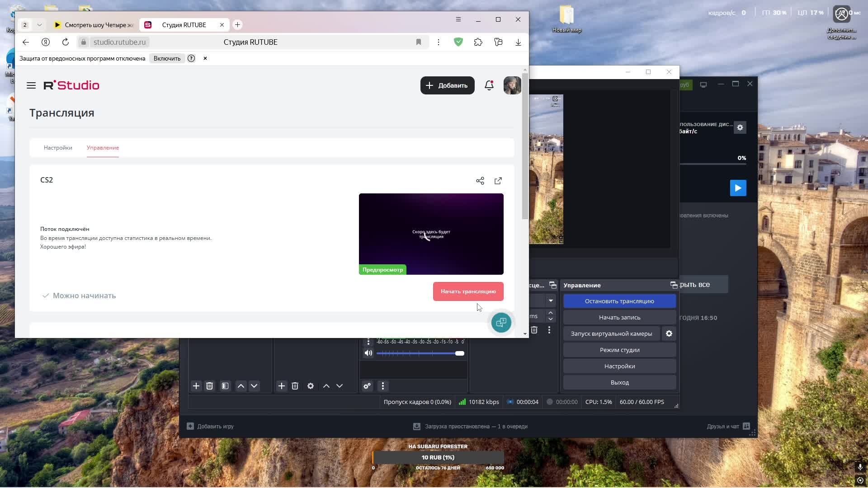This screenshot has height=488, width=868.
Task: Remove the selected scene in OBS
Action: pos(209,386)
